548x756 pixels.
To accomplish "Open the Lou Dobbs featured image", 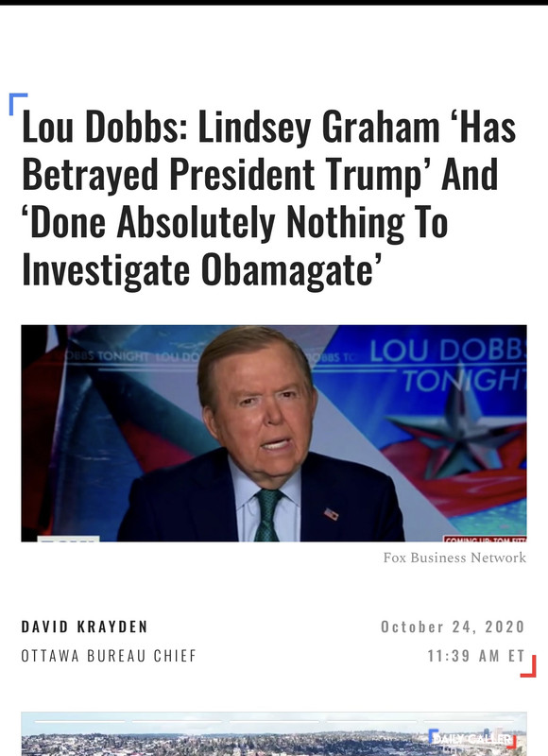I will (274, 433).
